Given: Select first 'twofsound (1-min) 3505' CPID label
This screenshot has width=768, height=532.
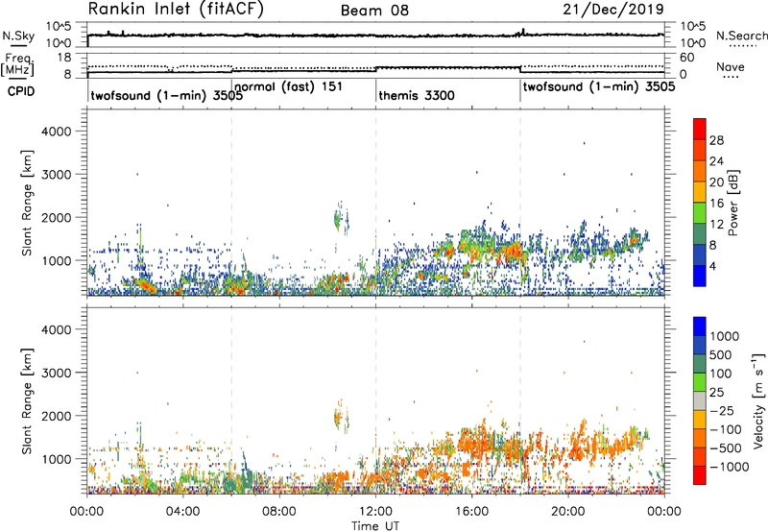Looking at the screenshot, I should click(x=166, y=95).
